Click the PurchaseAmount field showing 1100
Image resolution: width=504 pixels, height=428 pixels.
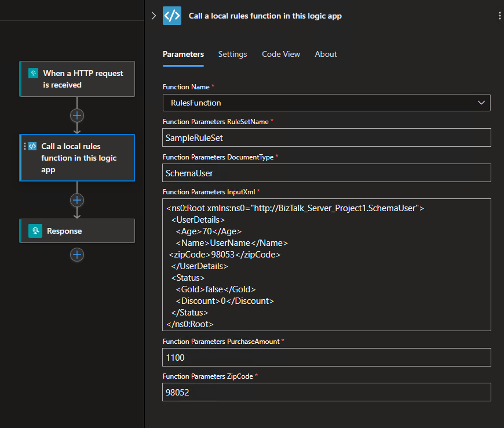pyautogui.click(x=327, y=357)
